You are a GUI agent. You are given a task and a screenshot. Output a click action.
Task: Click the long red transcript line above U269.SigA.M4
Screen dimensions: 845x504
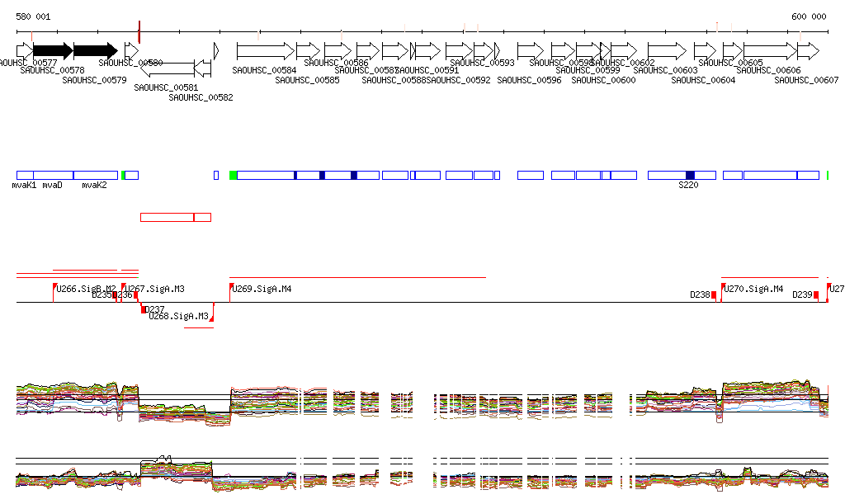pyautogui.click(x=358, y=277)
